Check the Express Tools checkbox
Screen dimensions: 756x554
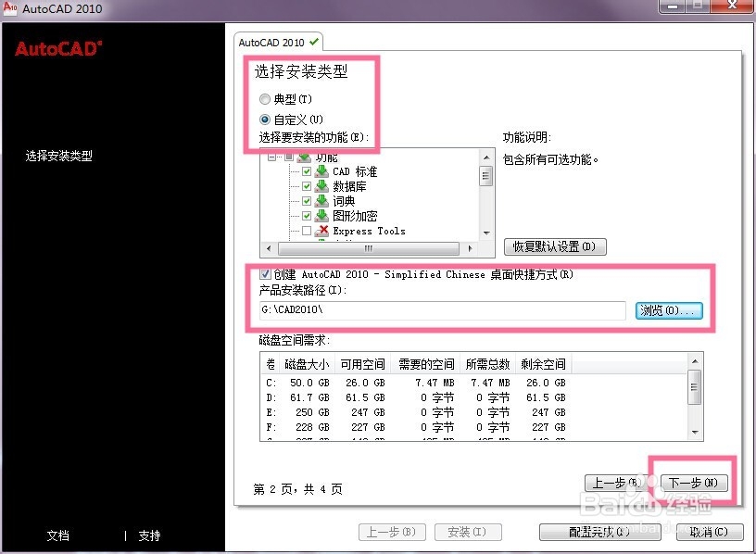click(x=307, y=231)
